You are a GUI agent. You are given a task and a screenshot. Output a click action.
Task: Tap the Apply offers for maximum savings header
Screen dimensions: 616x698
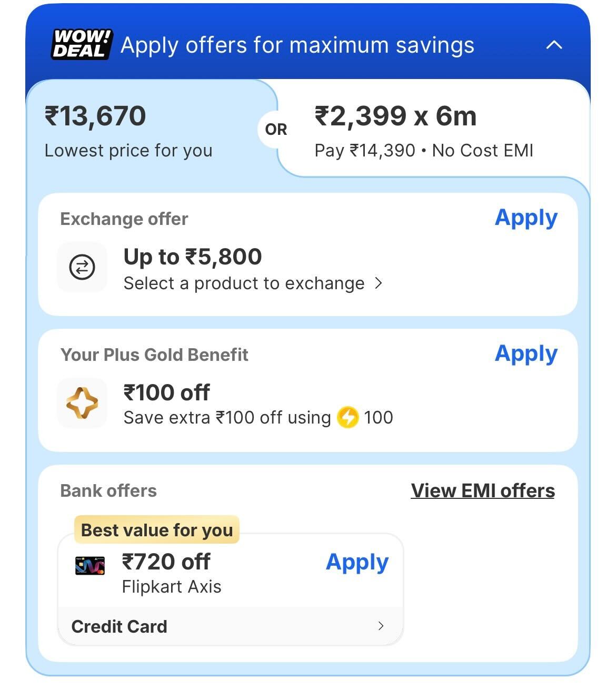pos(297,45)
